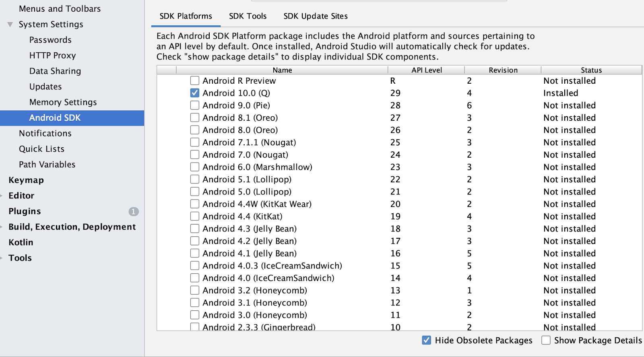Image resolution: width=644 pixels, height=357 pixels.
Task: Toggle Hide Obsolete Packages checkbox
Action: [x=427, y=340]
